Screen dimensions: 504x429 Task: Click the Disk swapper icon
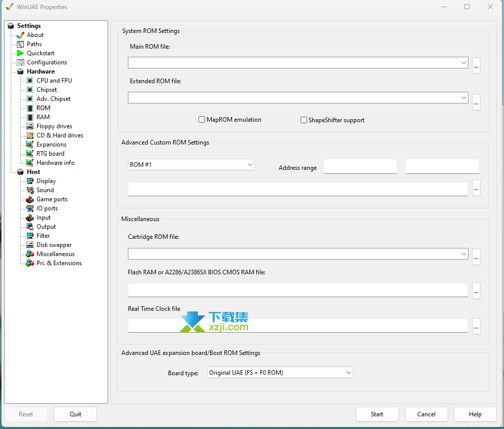point(30,245)
